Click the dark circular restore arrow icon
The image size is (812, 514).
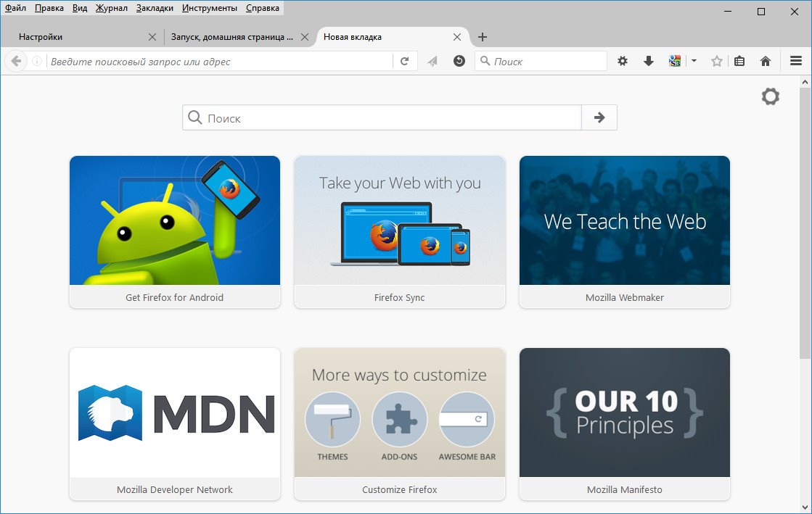[459, 61]
